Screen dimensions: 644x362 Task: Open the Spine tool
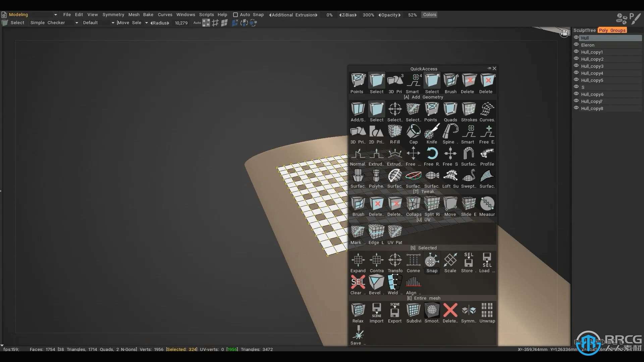coord(450,134)
